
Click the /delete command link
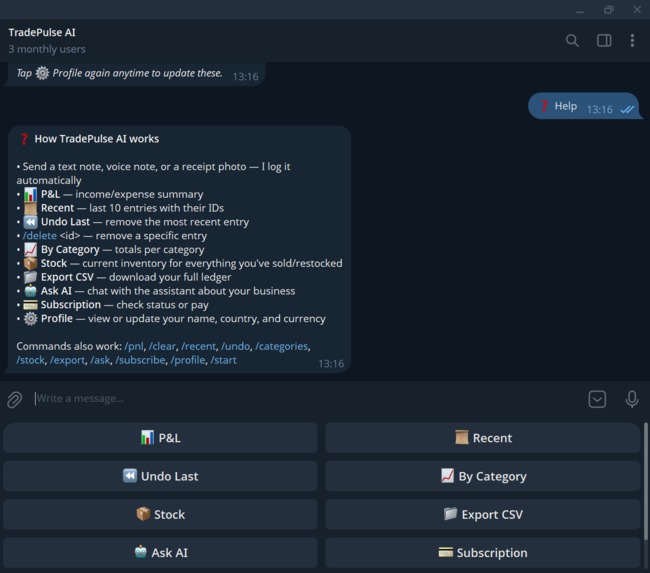[x=40, y=236]
